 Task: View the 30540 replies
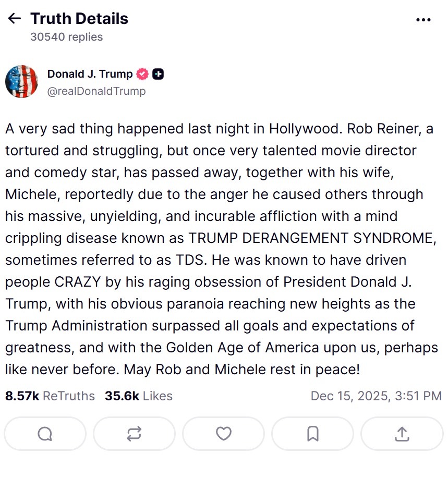66,36
